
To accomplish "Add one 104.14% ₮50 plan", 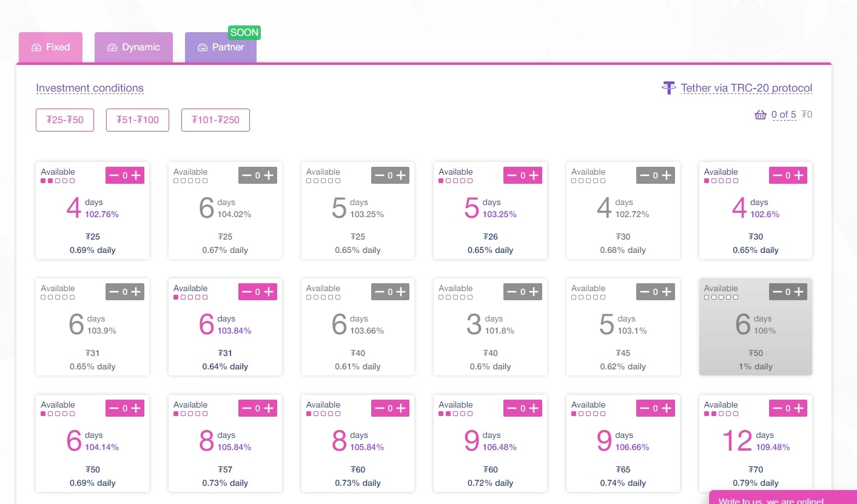I will 136,408.
